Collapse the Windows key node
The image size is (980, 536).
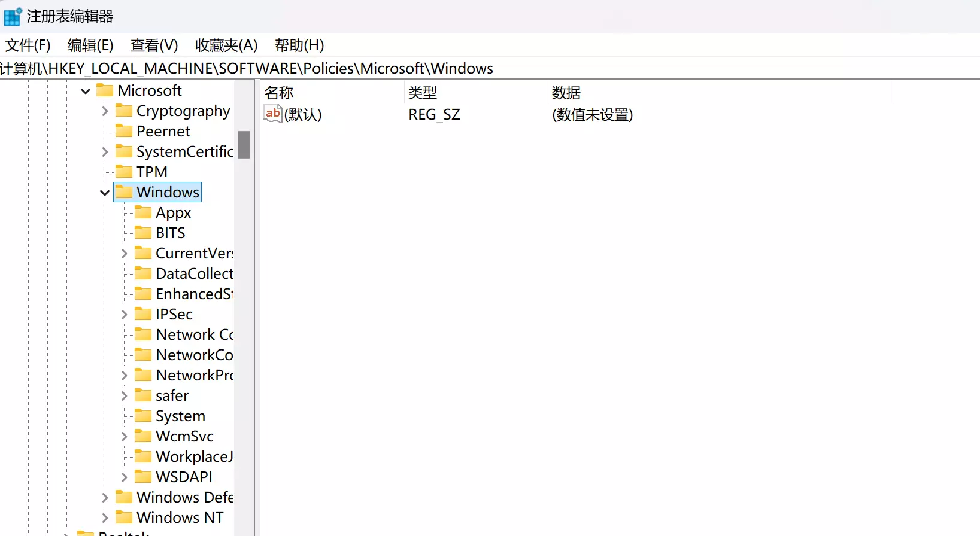(105, 193)
